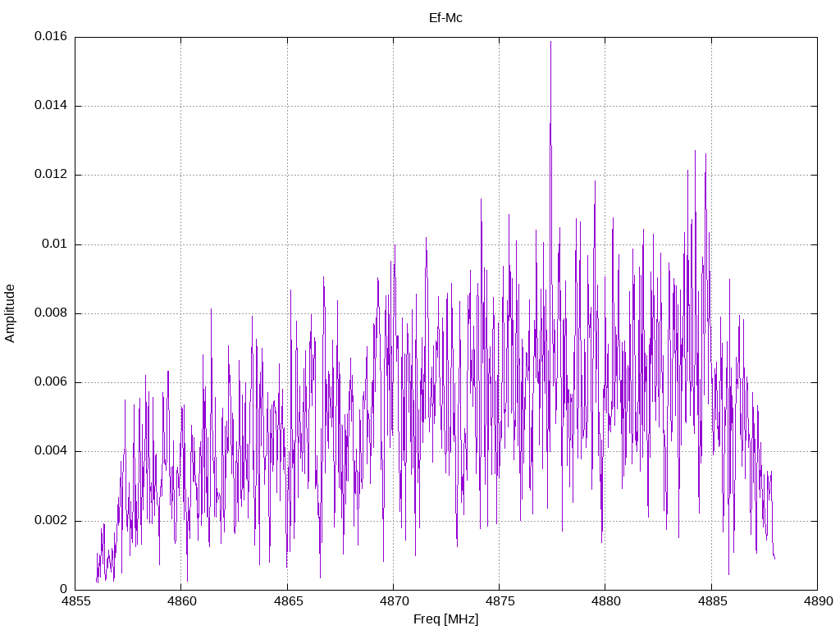
Task: Select the 4855 x-axis tick label
Action: 75,603
